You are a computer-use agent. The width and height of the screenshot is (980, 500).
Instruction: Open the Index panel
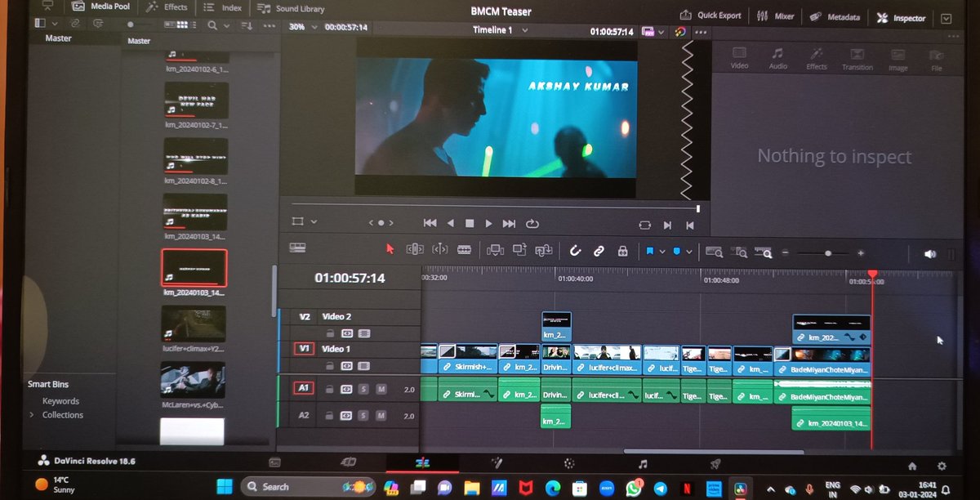(x=223, y=7)
